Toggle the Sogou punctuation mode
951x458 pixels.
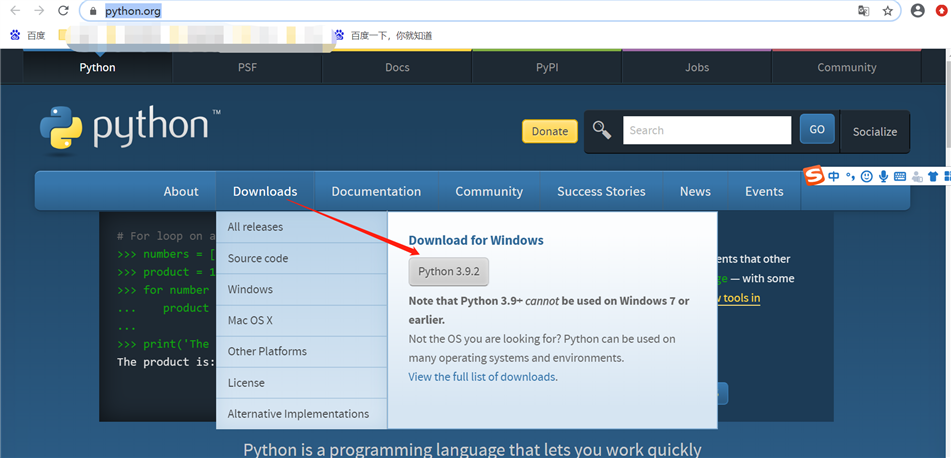[x=851, y=177]
